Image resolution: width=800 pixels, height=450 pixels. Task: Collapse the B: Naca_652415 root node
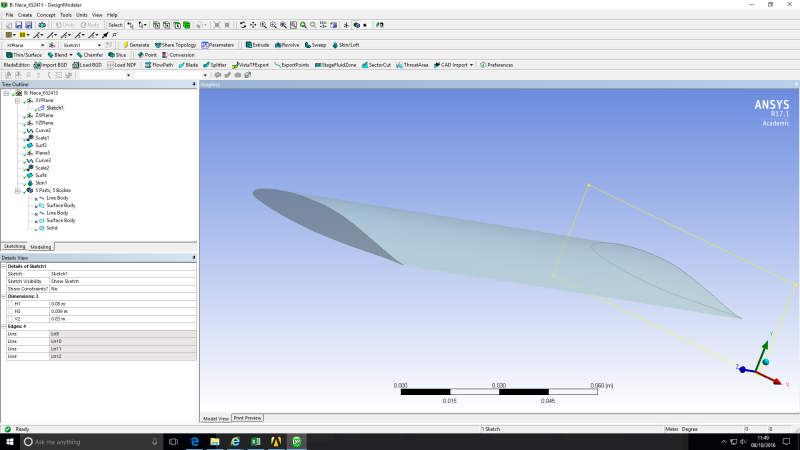click(x=6, y=93)
